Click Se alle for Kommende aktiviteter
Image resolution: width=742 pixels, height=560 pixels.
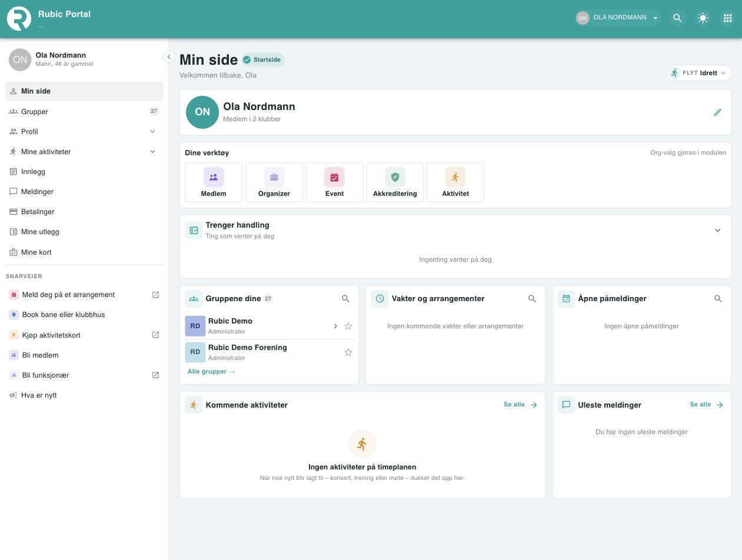521,405
